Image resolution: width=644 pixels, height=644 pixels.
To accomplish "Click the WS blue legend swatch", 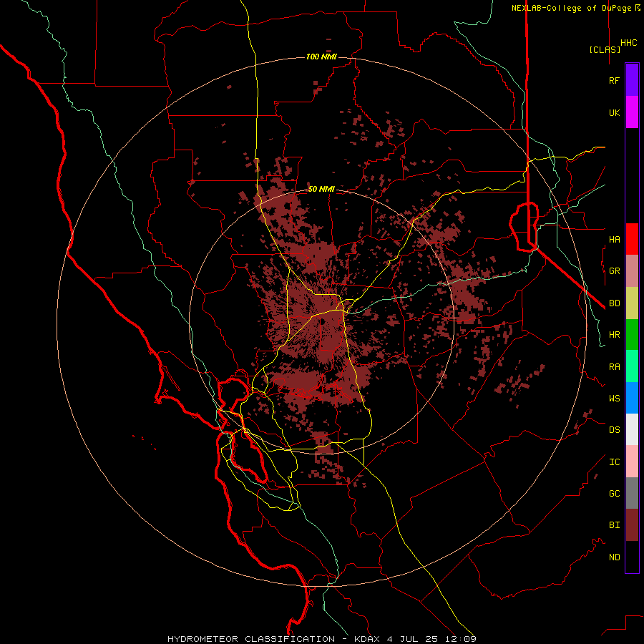I will [x=632, y=398].
